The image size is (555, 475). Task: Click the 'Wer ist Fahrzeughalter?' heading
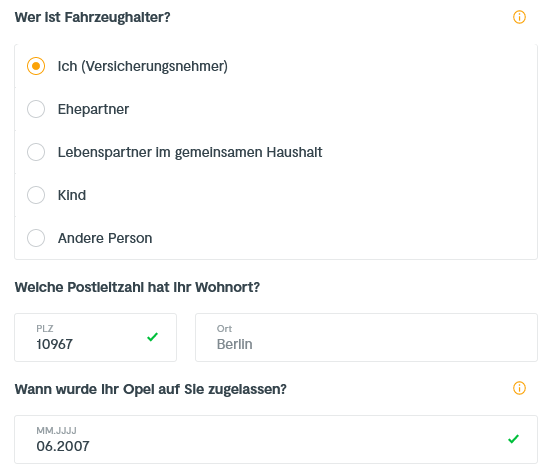(x=92, y=17)
